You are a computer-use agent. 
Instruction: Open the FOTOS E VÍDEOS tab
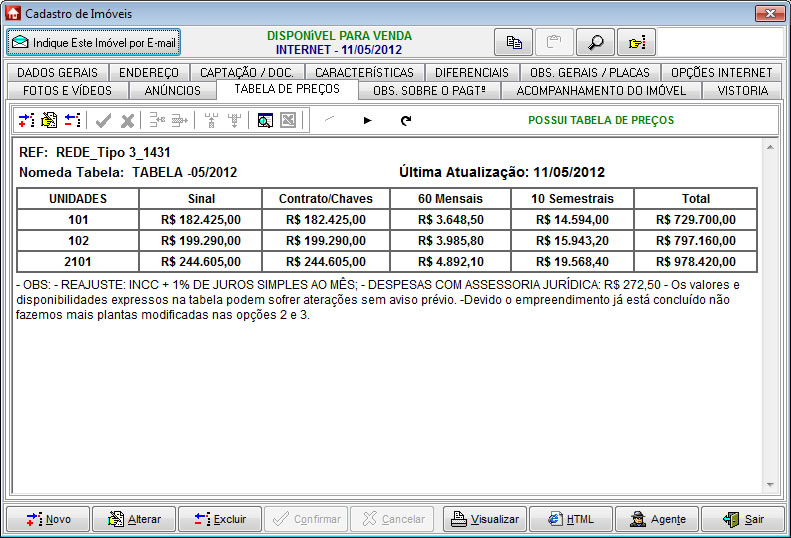pyautogui.click(x=68, y=90)
